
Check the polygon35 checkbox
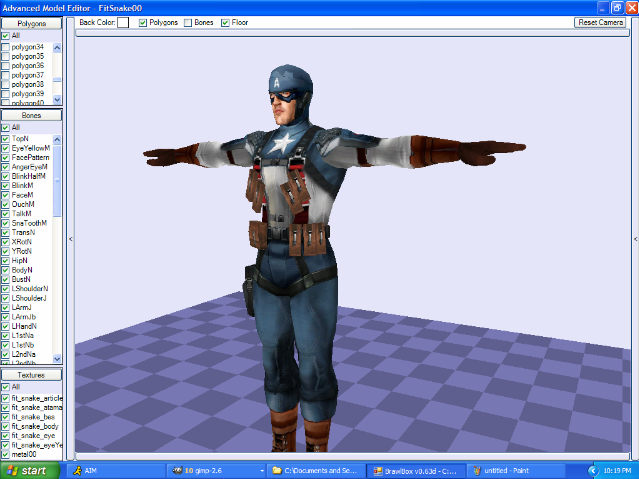tap(5, 57)
